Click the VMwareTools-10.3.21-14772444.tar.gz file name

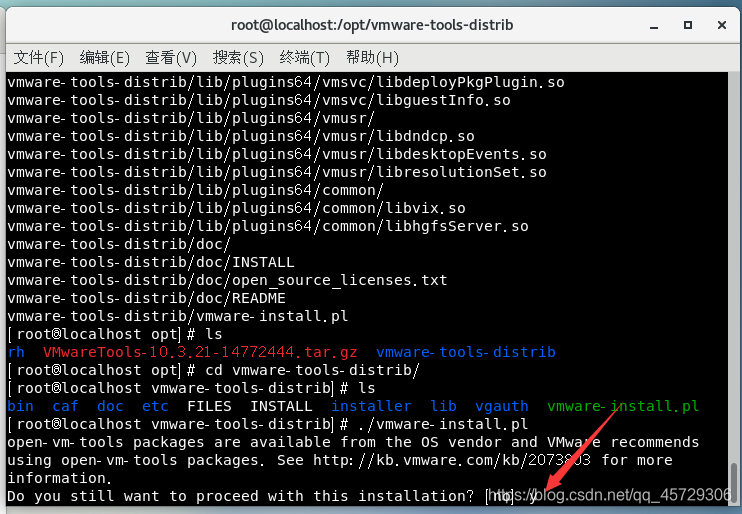(x=200, y=352)
